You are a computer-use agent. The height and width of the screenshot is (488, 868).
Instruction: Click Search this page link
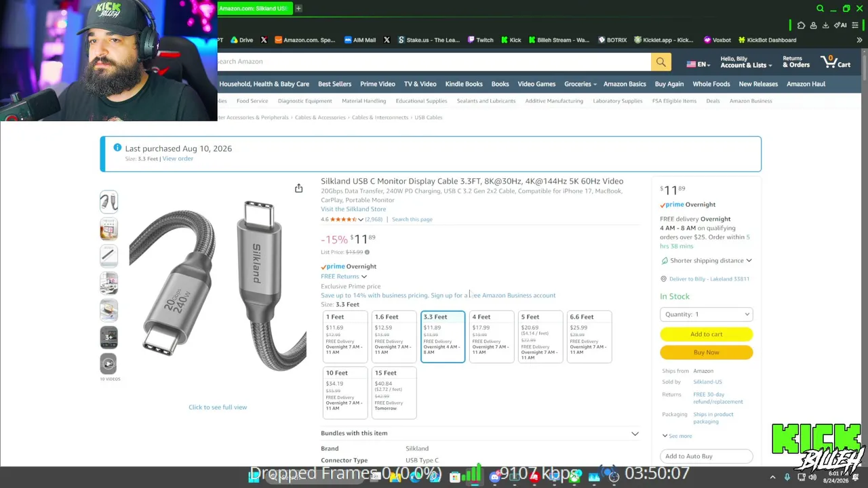coord(412,220)
